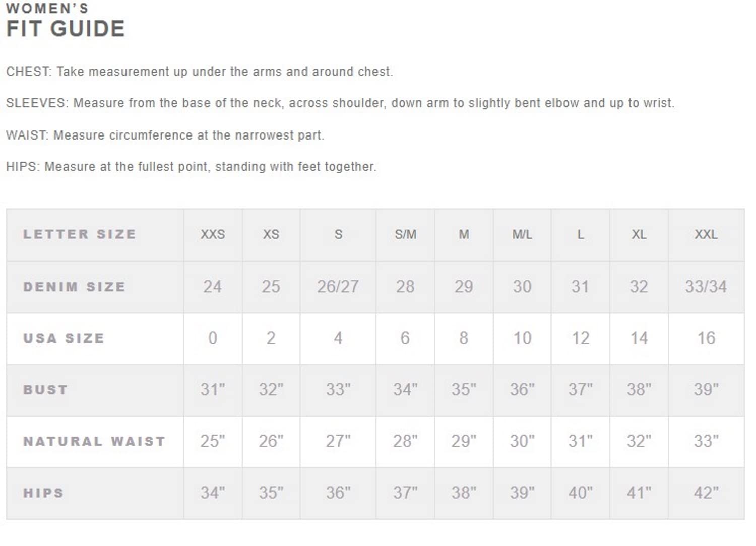Select the DENIM SIZE row label
Viewport: 756px width, 546px height.
pos(74,287)
